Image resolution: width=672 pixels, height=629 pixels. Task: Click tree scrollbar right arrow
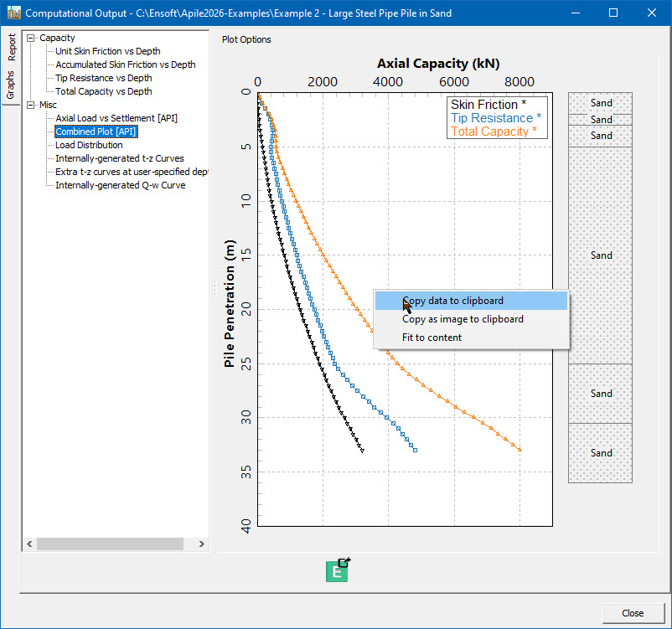pyautogui.click(x=201, y=544)
